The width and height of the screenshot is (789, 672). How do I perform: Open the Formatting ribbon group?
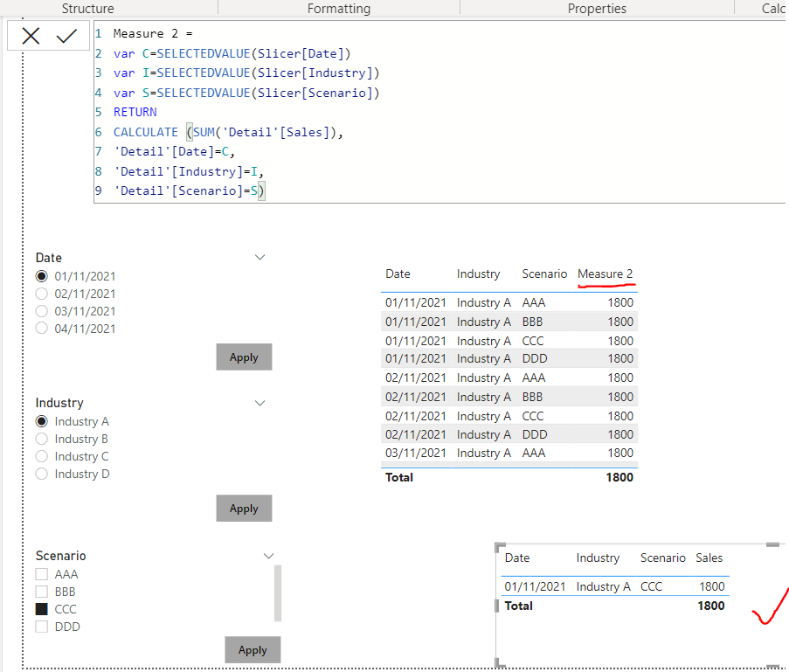point(339,9)
